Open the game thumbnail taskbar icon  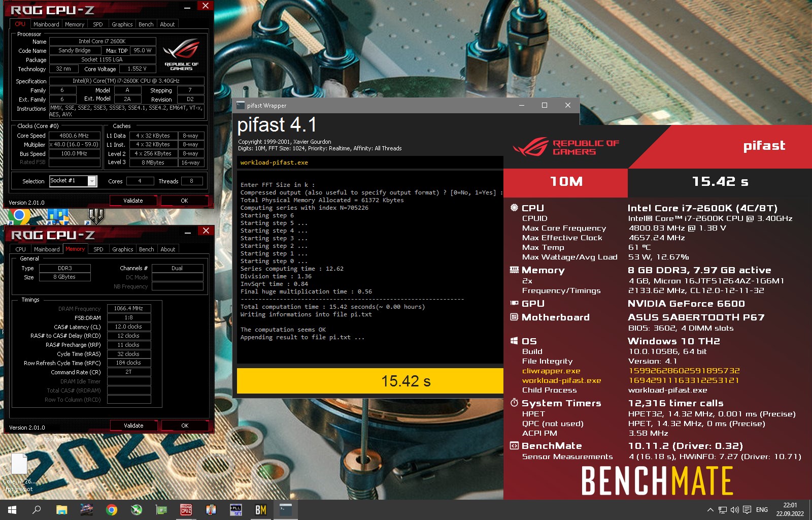[x=86, y=510]
